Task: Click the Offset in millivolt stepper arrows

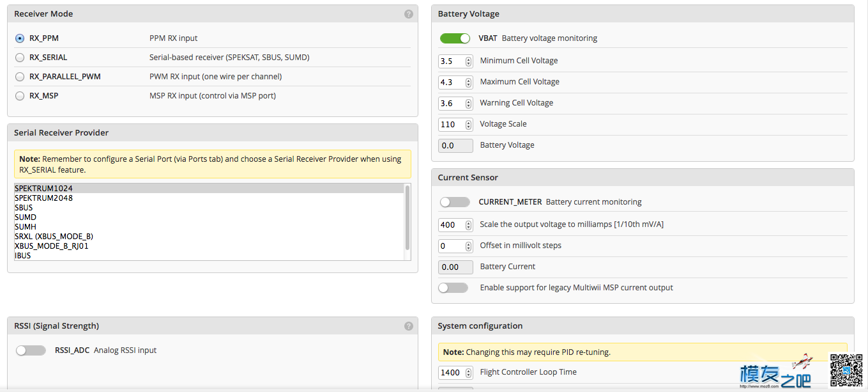Action: [469, 246]
